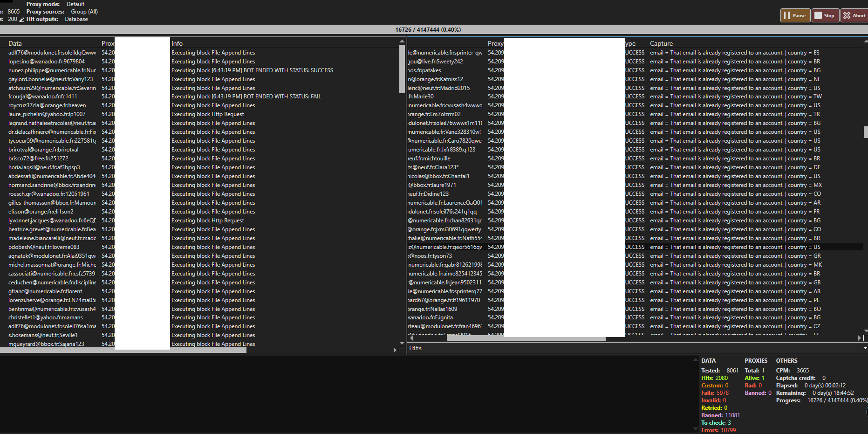Click the hits list scroll-right arrow

pos(860,338)
